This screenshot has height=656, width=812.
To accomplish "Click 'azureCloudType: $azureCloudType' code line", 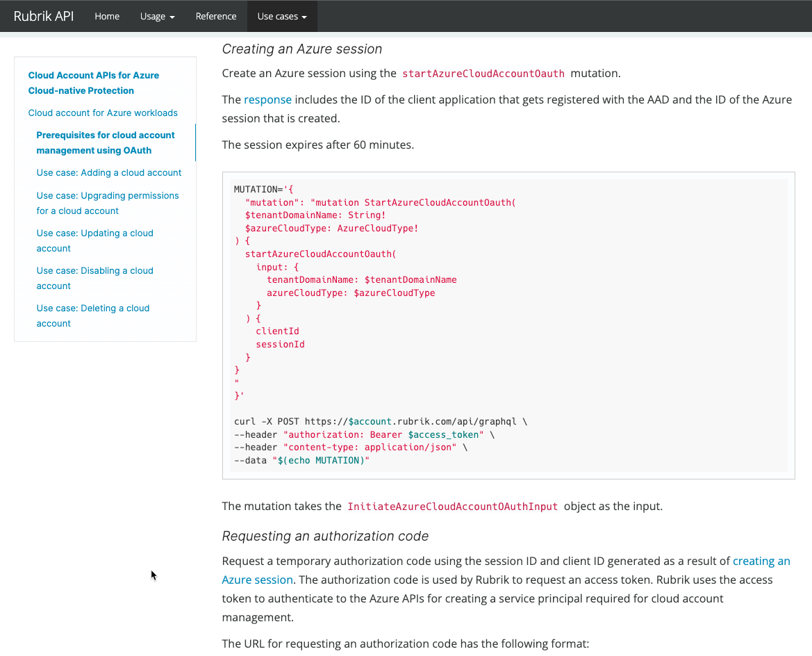I will tap(351, 293).
